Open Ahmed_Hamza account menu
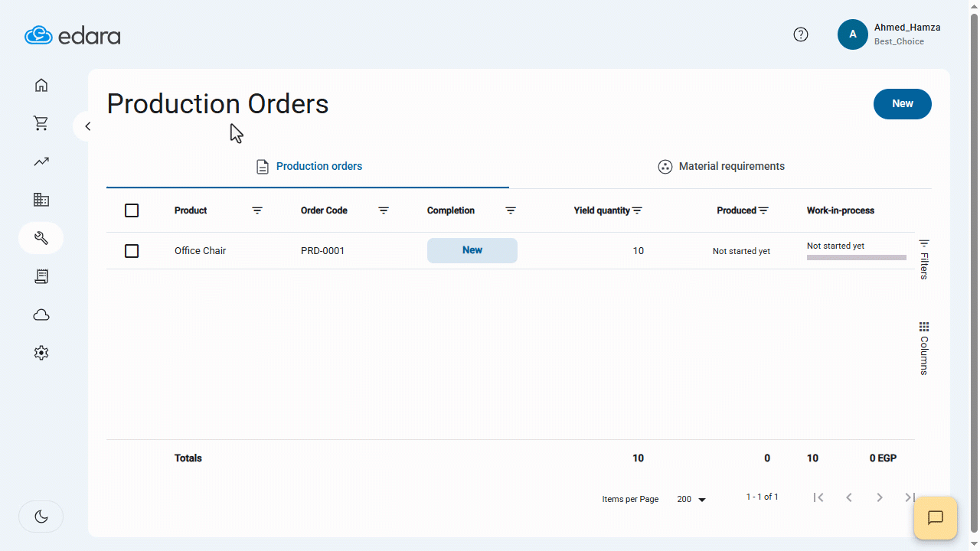 pos(907,28)
